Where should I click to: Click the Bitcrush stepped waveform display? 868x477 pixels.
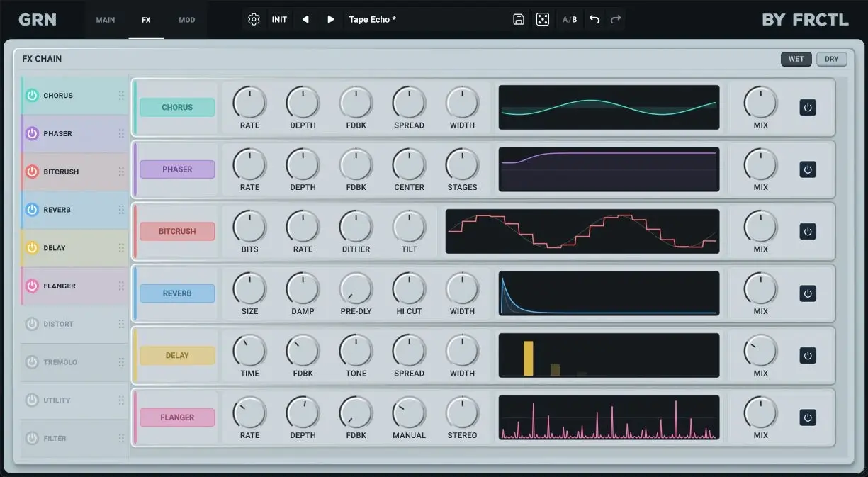tap(582, 232)
